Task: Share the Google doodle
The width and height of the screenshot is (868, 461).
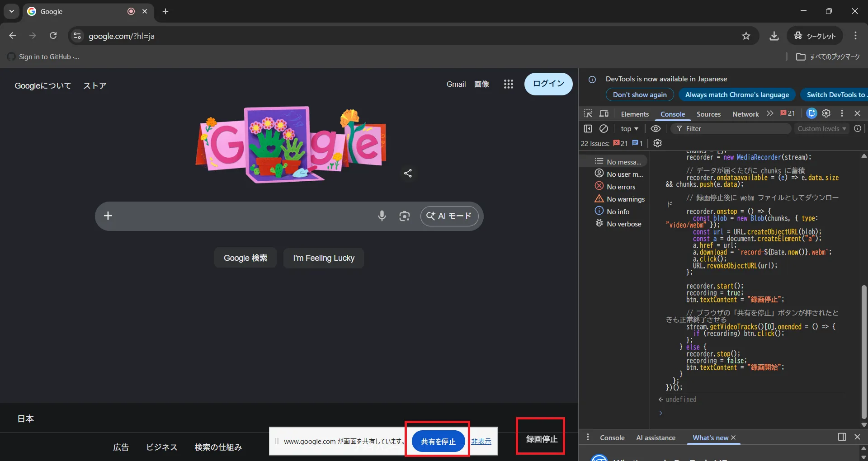Action: tap(408, 173)
